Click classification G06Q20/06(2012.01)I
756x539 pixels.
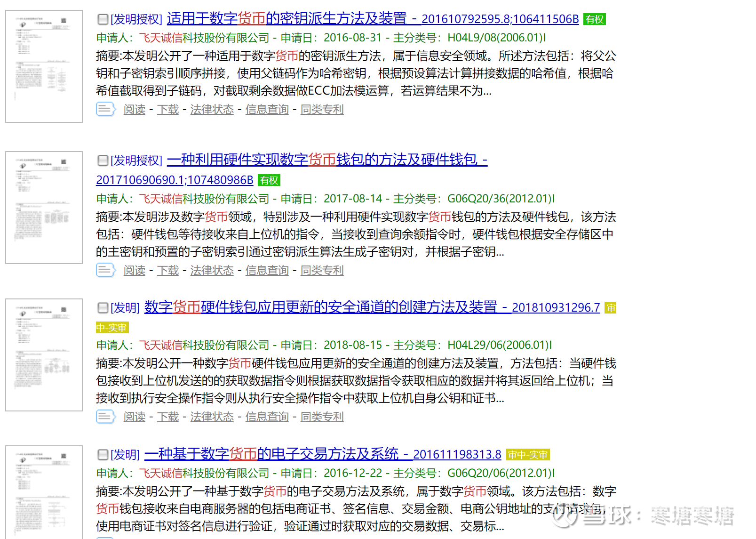501,473
